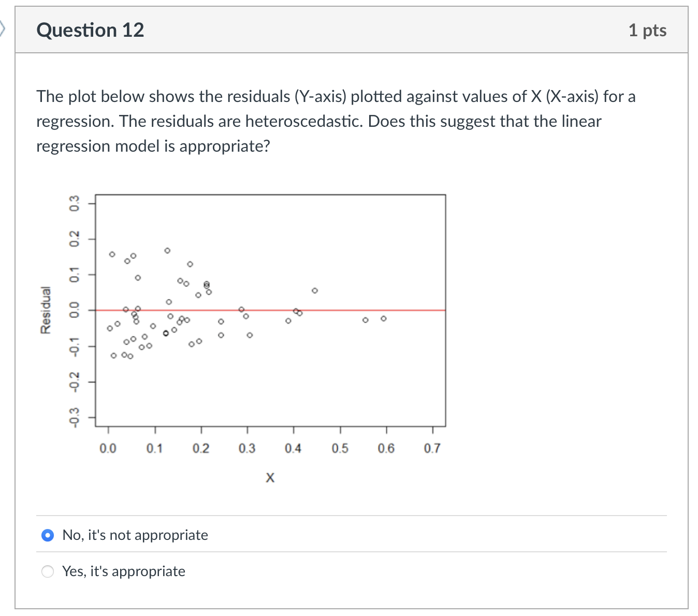Click the question card border area
Screen dimensions: 698x616
pos(17,311)
